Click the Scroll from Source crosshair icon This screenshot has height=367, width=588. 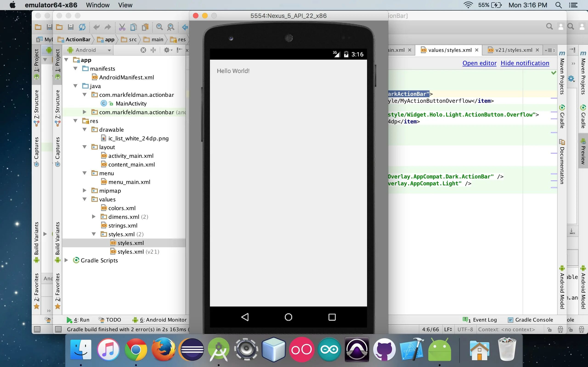(143, 50)
